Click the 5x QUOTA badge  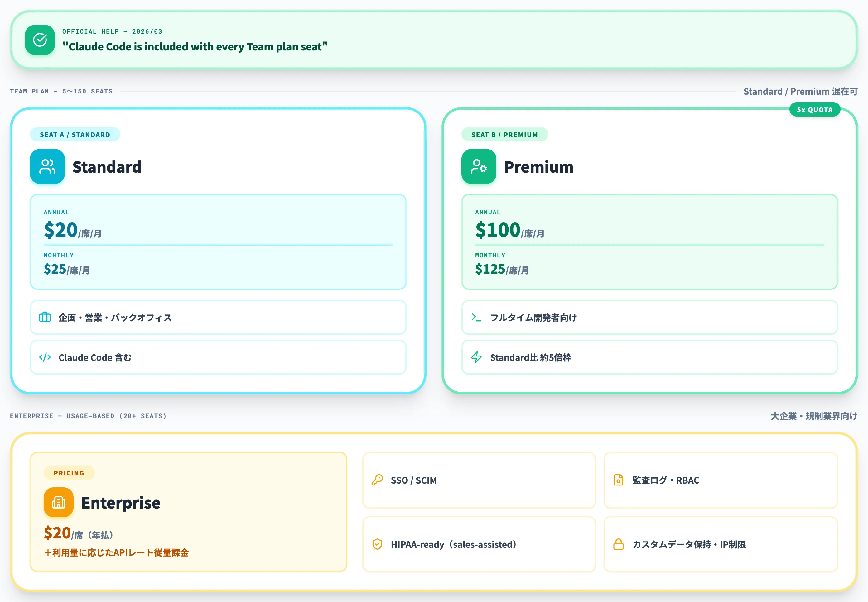815,110
